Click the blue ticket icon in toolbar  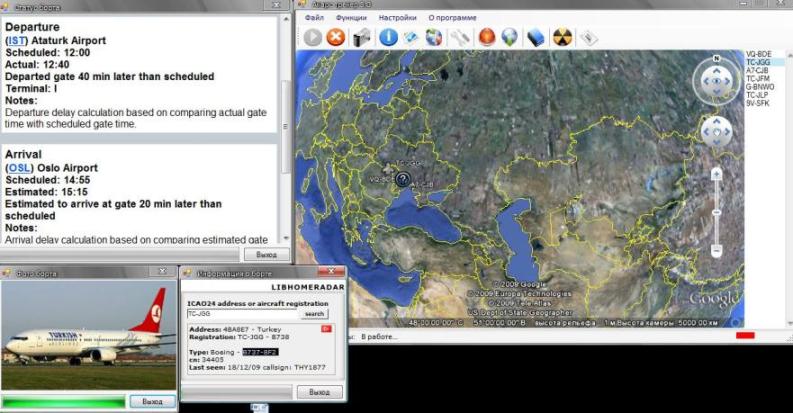pos(410,38)
